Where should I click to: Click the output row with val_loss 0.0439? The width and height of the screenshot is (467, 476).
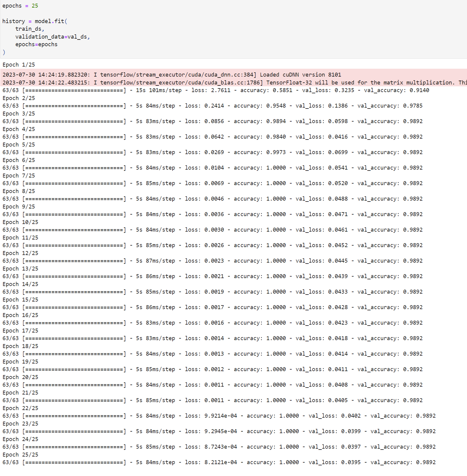[x=212, y=276]
